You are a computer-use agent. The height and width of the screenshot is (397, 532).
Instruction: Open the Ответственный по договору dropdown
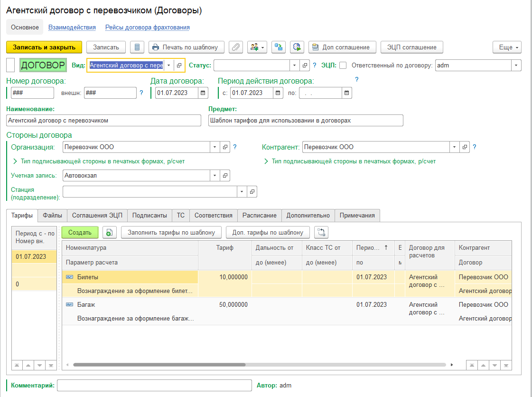point(516,66)
